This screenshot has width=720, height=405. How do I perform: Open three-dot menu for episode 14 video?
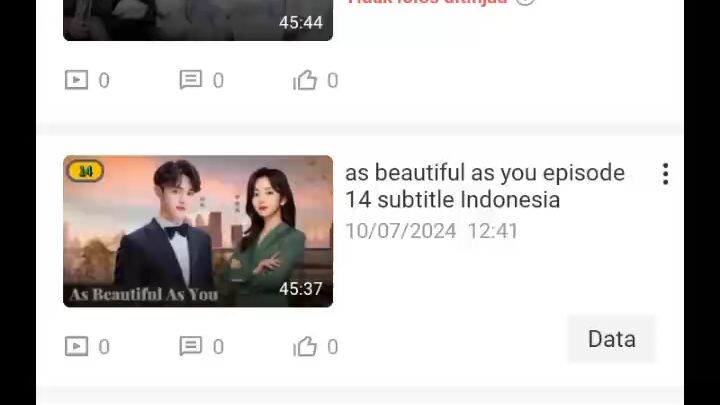[665, 174]
